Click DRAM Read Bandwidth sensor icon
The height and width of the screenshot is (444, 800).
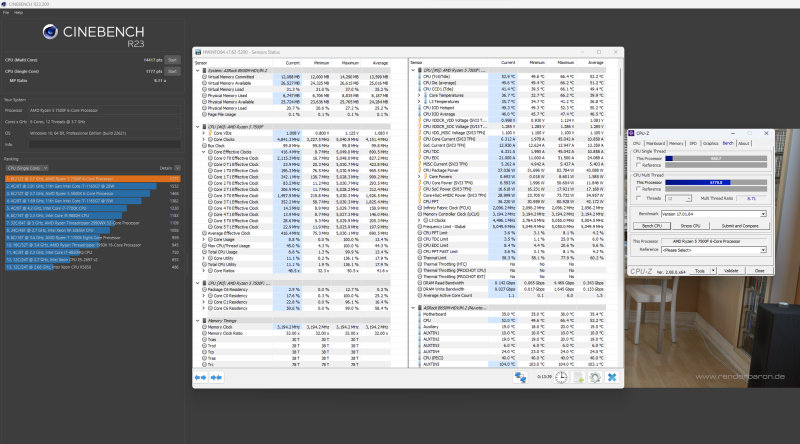point(419,283)
